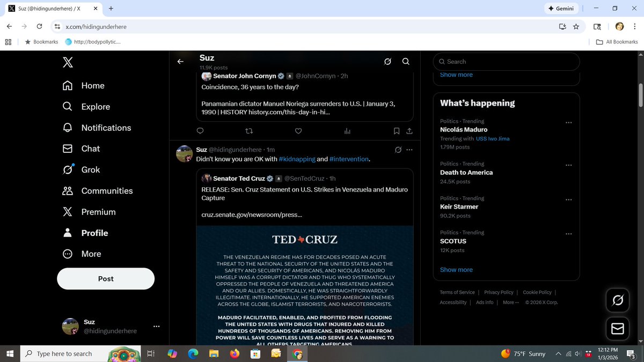Open a new Chrome tab
This screenshot has width=644, height=362.
point(111,9)
